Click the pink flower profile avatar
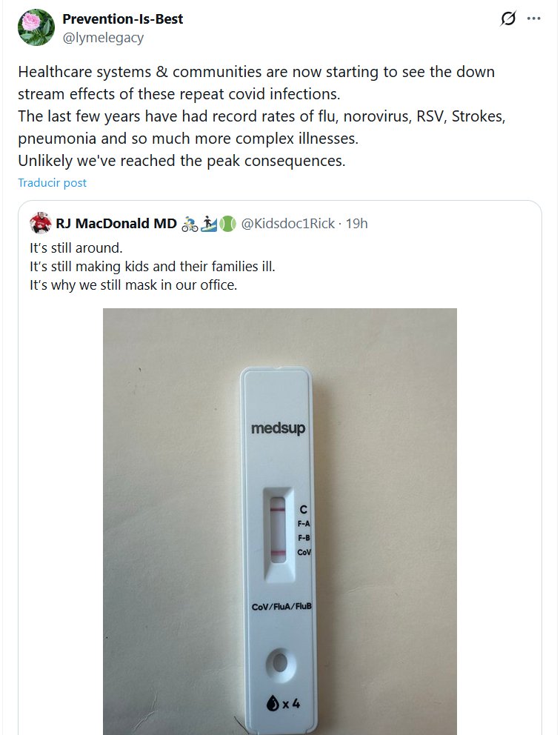Viewport: 560px width, 735px height. [x=36, y=27]
